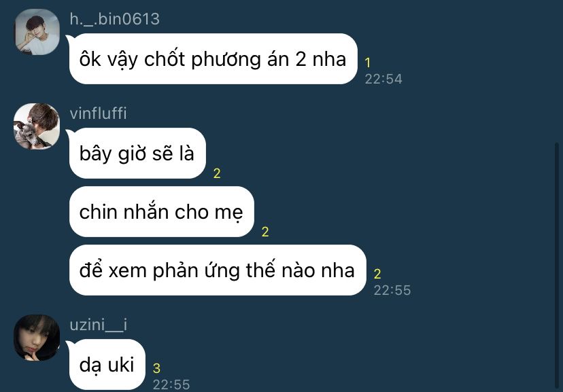
Task: Select message 'dạ uki'
Action: click(107, 364)
